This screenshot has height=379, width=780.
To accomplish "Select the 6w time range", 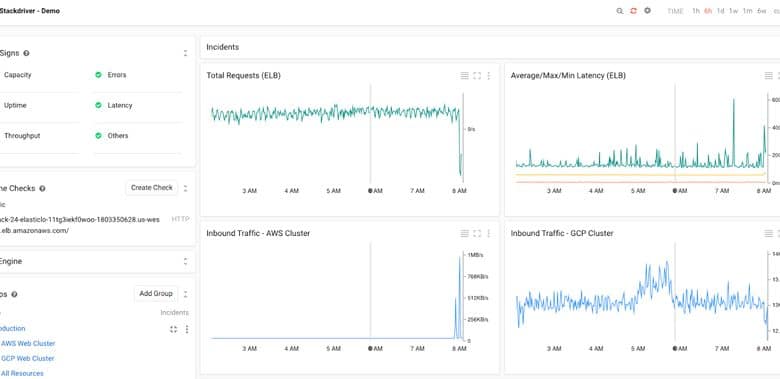I will click(x=762, y=11).
